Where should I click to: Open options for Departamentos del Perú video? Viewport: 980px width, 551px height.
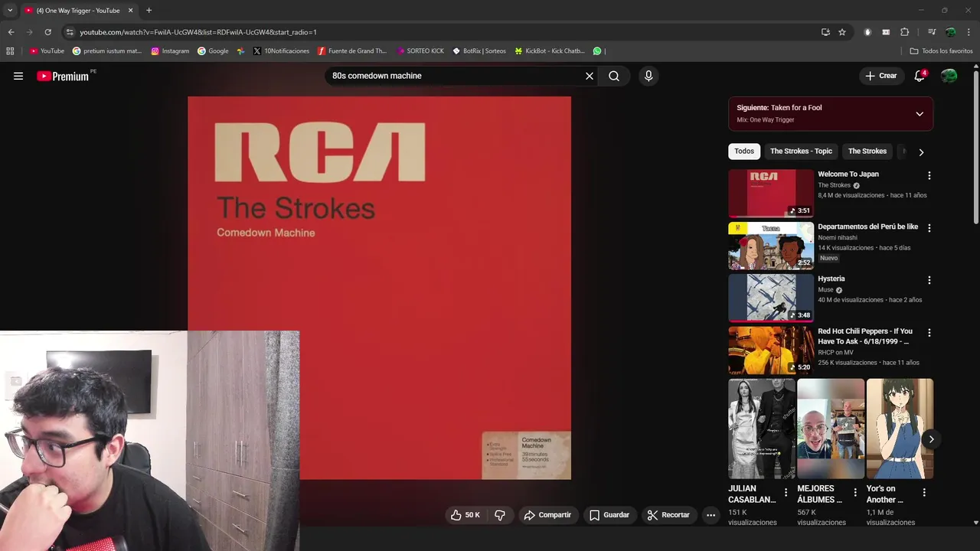pos(929,228)
